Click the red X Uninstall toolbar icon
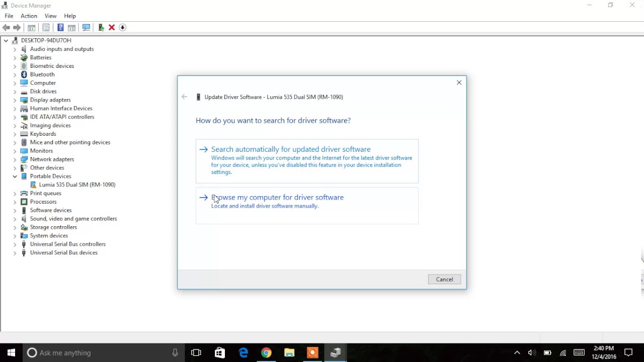The height and width of the screenshot is (362, 644). tap(112, 28)
